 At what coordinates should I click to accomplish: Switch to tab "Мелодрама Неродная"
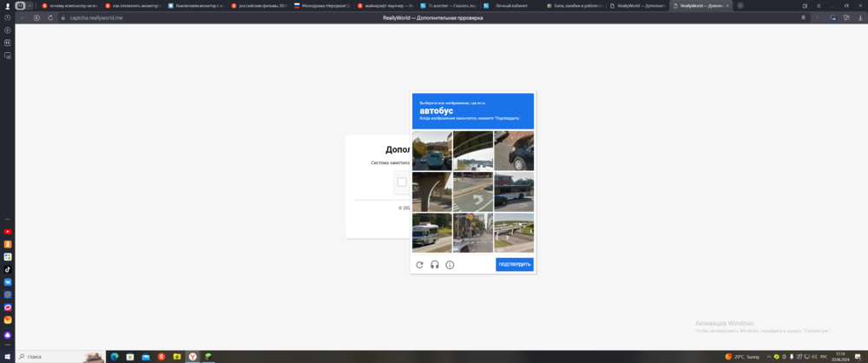tap(322, 5)
